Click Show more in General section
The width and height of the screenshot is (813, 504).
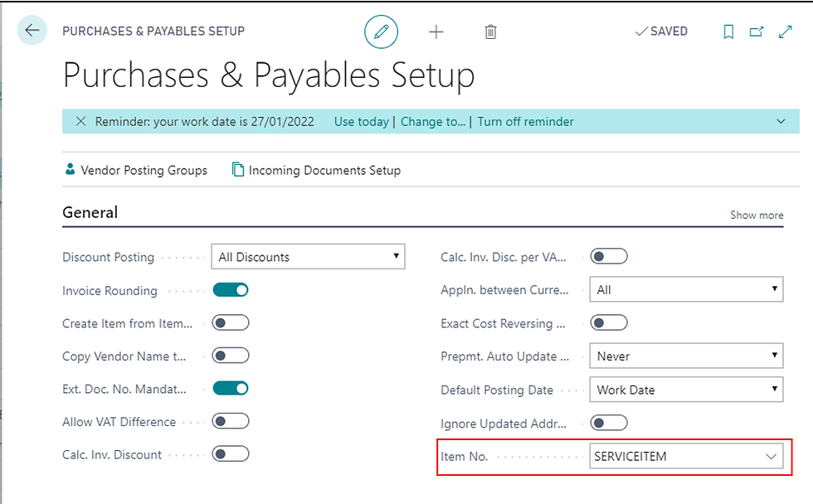(x=757, y=215)
